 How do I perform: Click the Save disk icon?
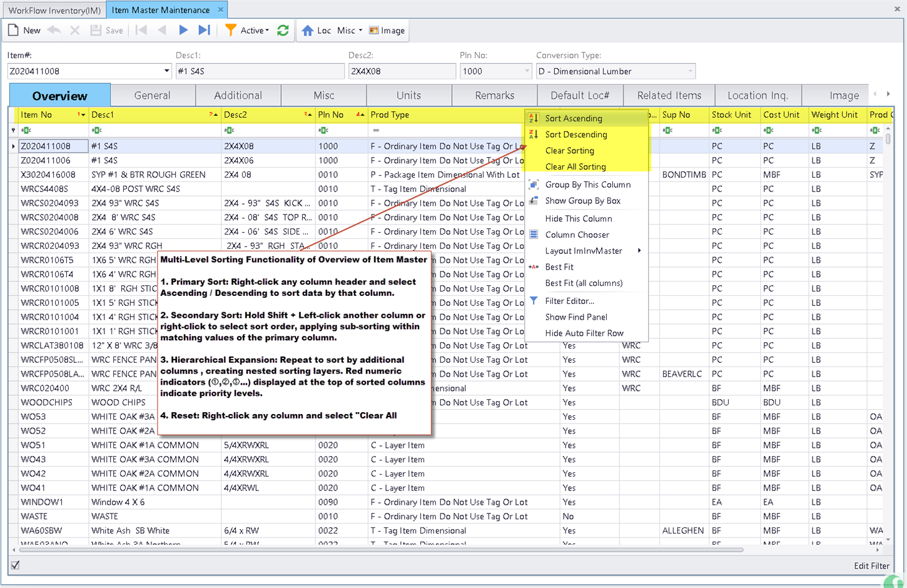click(x=96, y=30)
